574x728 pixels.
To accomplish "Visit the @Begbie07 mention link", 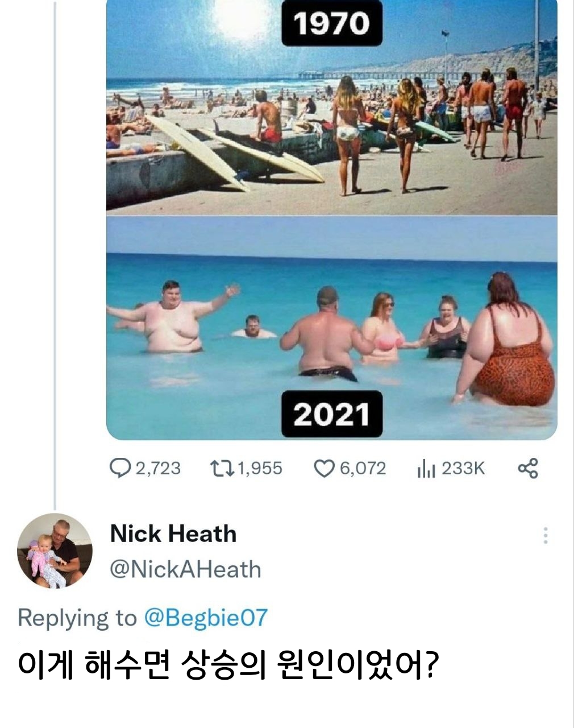I will [206, 618].
